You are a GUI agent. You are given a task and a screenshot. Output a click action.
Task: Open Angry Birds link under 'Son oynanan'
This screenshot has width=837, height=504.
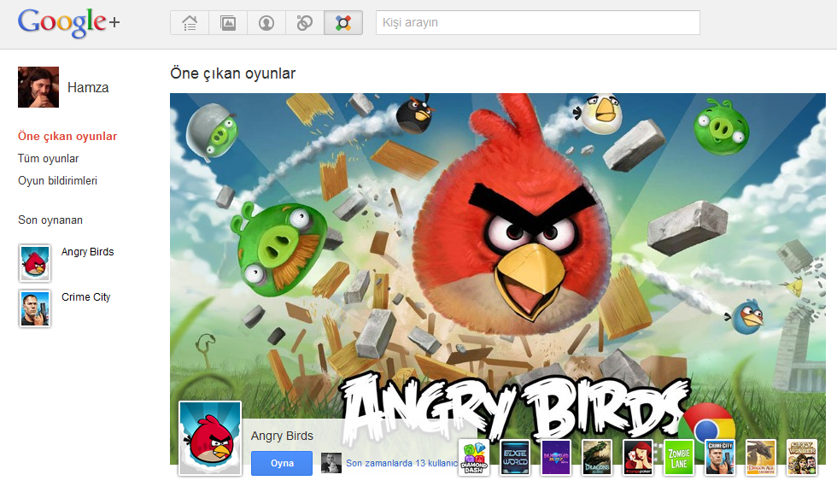[87, 252]
